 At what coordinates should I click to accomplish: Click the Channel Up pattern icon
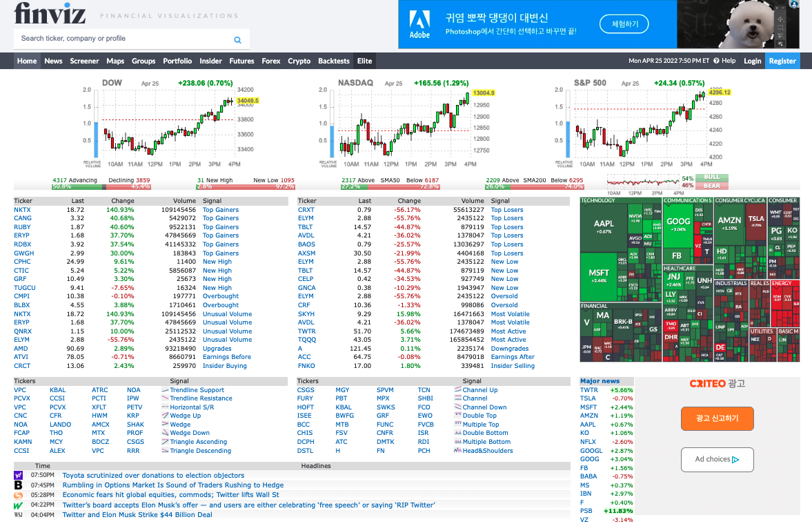coord(458,390)
